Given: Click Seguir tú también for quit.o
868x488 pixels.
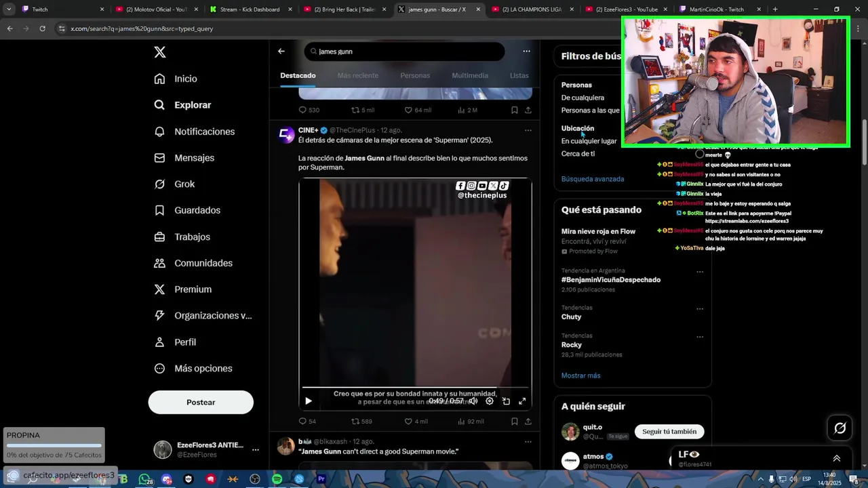Looking at the screenshot, I should point(669,432).
